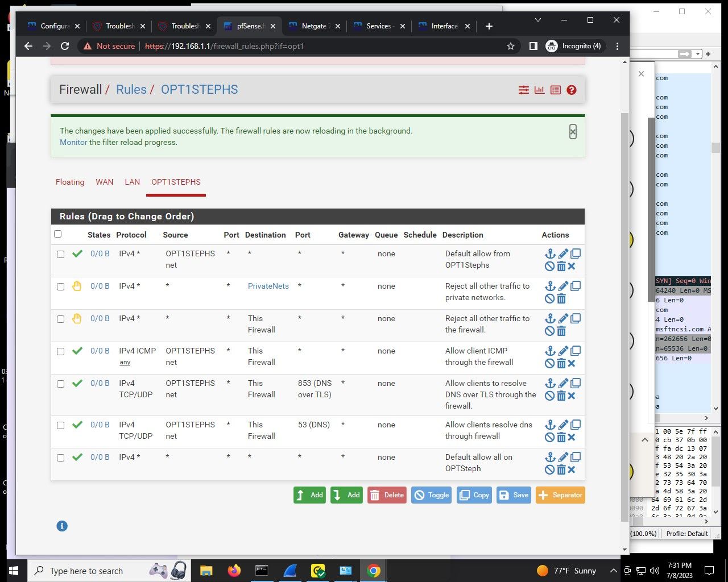
Task: Open the Chrome tab search dropdown arrow
Action: pos(538,20)
